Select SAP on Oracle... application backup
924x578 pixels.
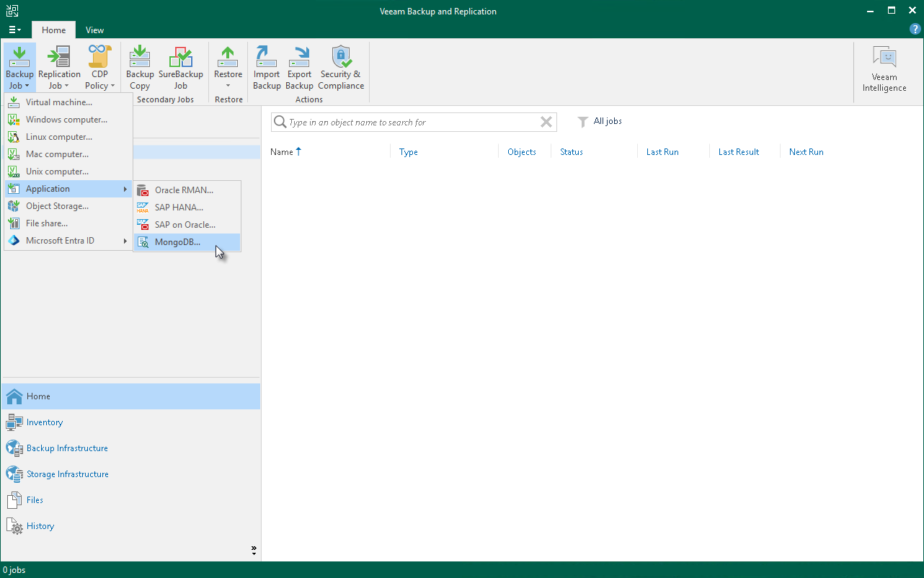click(x=187, y=225)
